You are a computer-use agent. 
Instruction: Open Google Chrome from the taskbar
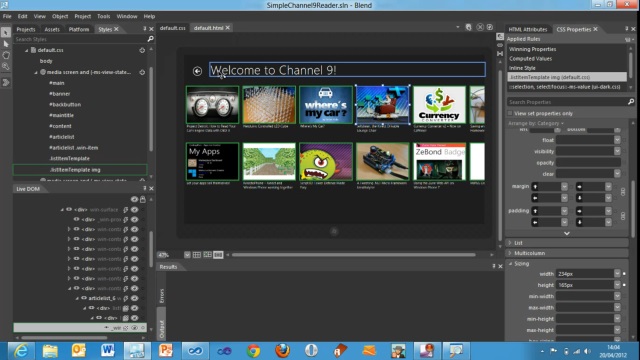253,351
